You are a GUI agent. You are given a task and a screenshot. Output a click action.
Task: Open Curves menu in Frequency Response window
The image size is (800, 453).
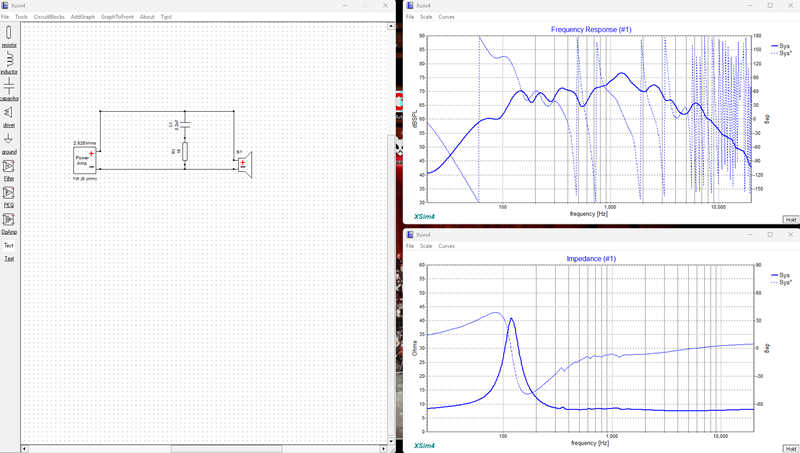(446, 17)
